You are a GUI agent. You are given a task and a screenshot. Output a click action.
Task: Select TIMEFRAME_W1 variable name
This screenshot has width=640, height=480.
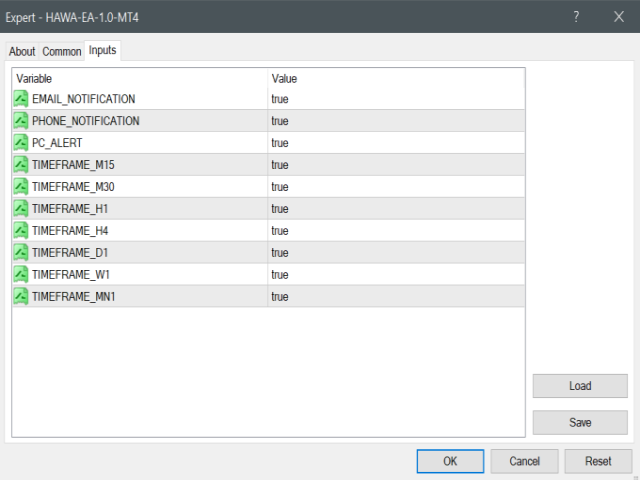click(71, 275)
